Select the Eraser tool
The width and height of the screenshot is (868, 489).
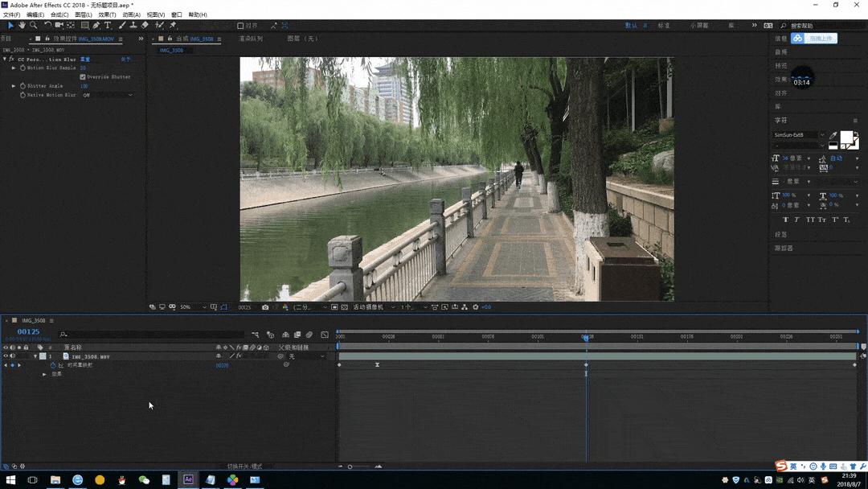pyautogui.click(x=145, y=26)
